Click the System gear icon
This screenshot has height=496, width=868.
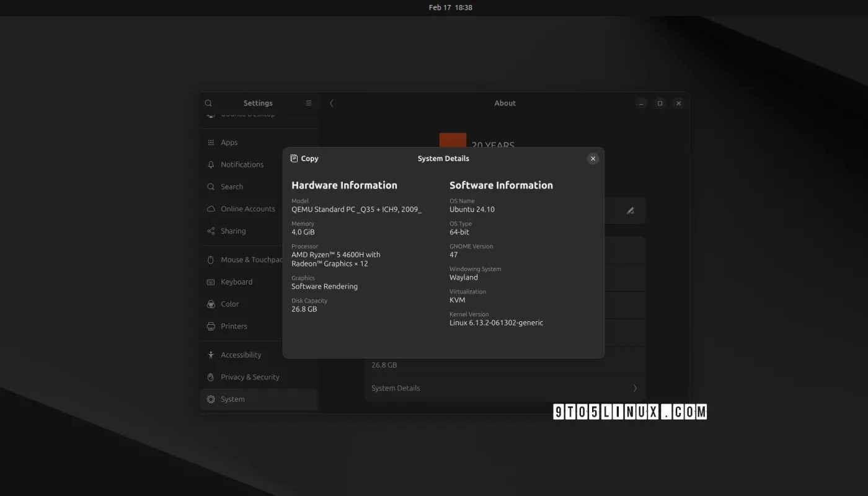pos(211,399)
